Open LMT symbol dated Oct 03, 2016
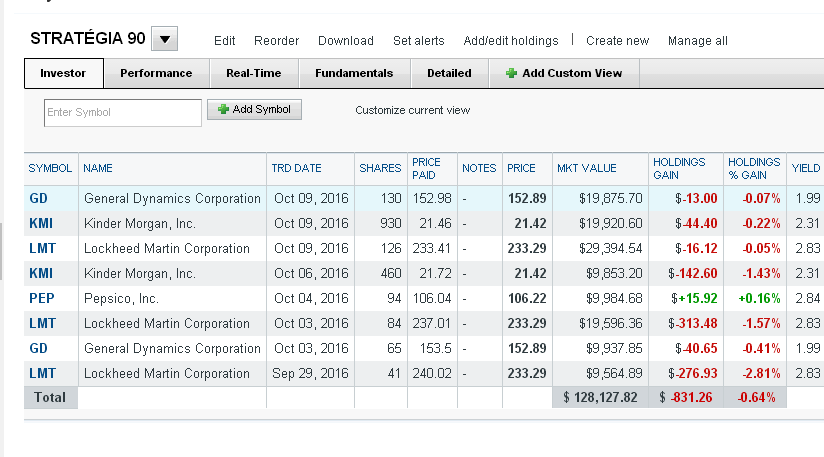This screenshot has height=457, width=824. pos(43,324)
